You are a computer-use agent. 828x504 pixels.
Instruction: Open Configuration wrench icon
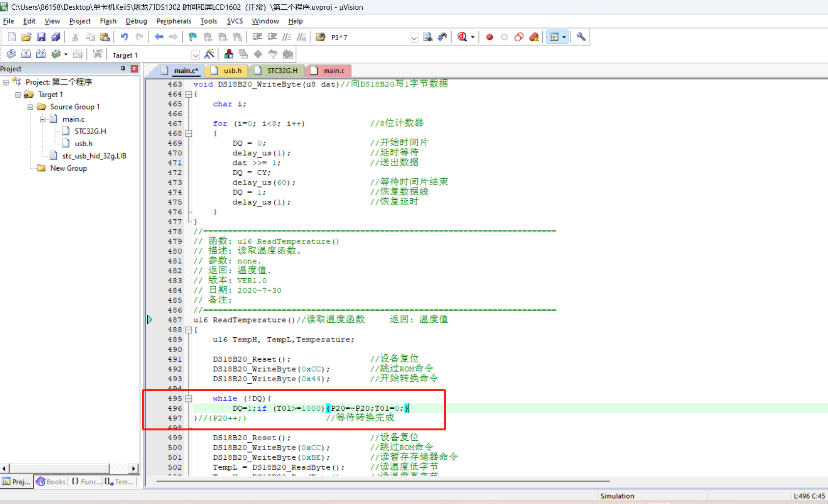pos(581,37)
